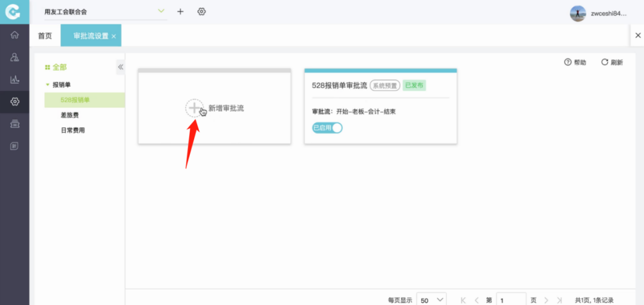Click the plus icon beside organization selector
Screen dimensions: 644x305
click(x=180, y=12)
